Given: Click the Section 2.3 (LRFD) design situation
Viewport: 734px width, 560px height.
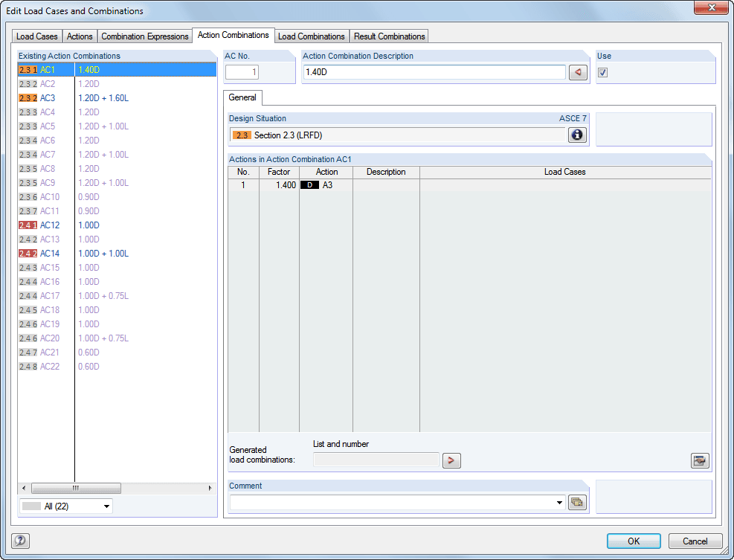Looking at the screenshot, I should [x=398, y=135].
